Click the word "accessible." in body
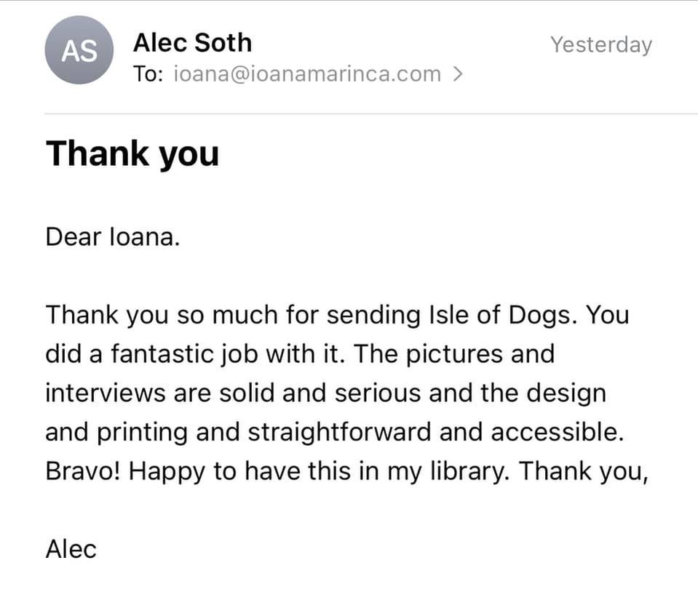Screen dimensions: 698x616 click(x=558, y=432)
